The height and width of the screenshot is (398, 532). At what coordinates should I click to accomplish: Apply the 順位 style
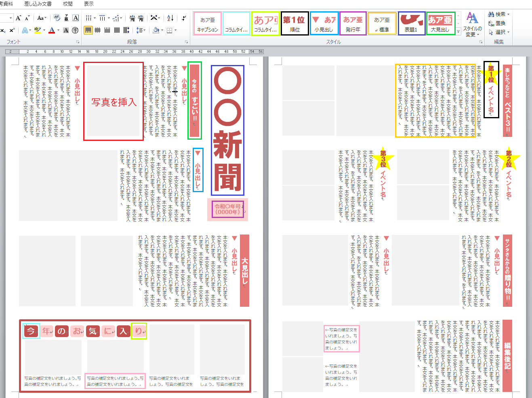[x=294, y=24]
